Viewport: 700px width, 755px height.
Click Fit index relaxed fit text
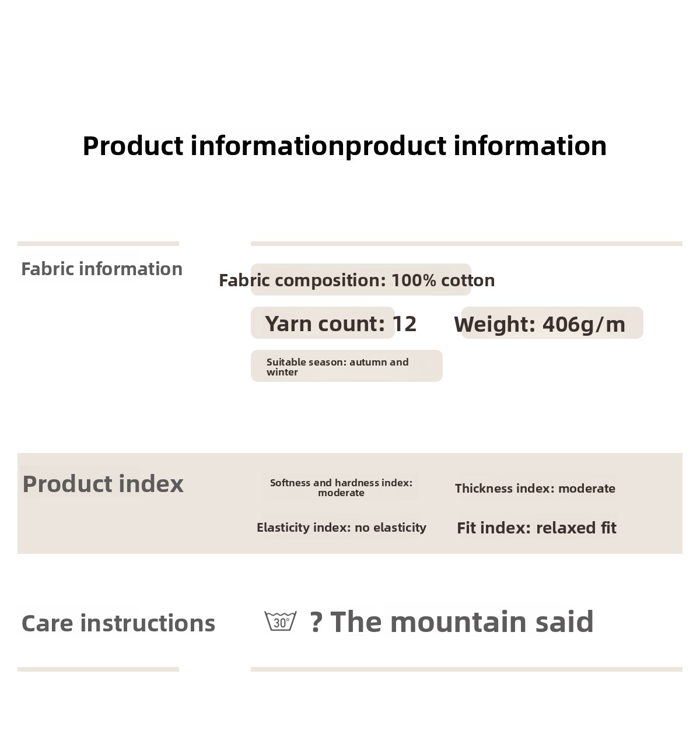pos(536,528)
